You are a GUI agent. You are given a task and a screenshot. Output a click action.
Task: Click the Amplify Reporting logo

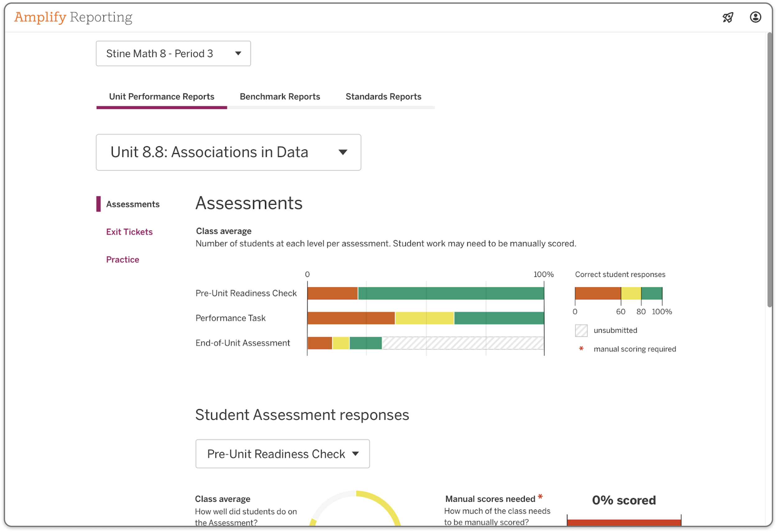pos(73,17)
